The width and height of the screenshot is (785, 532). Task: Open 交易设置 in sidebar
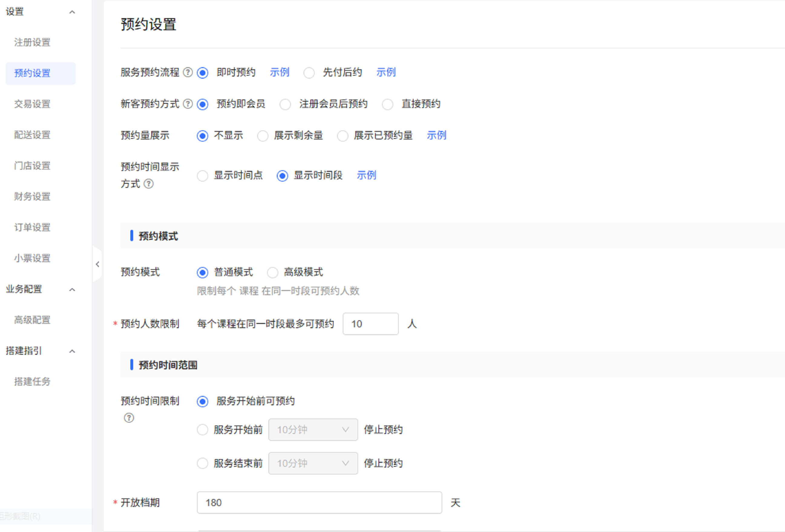(32, 104)
